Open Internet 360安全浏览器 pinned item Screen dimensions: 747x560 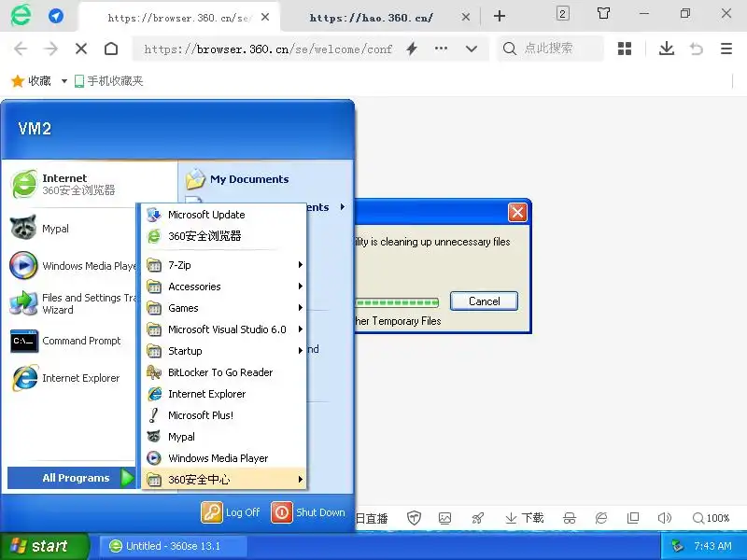pos(90,184)
